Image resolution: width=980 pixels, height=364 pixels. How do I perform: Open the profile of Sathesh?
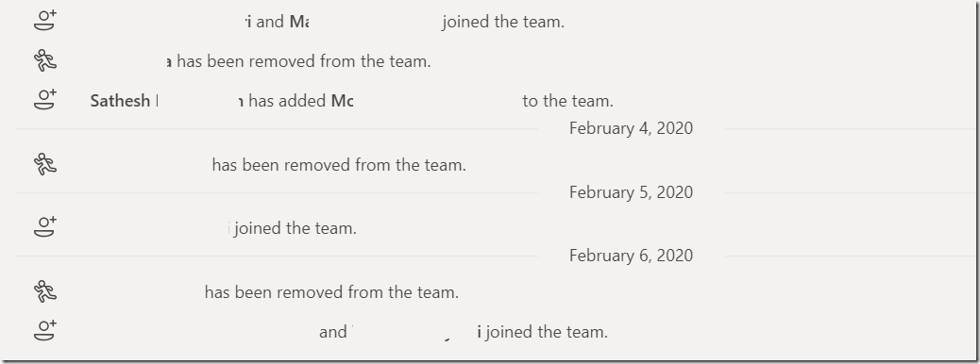(x=120, y=101)
